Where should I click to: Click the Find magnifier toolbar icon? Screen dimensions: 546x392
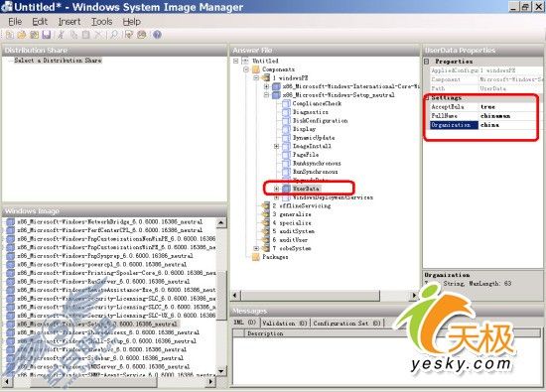click(114, 35)
